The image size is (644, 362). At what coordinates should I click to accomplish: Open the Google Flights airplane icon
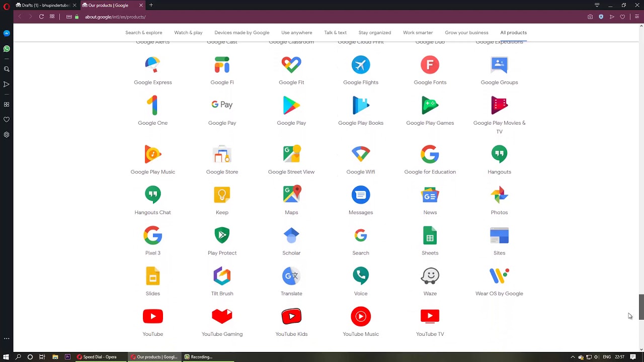[x=361, y=65]
